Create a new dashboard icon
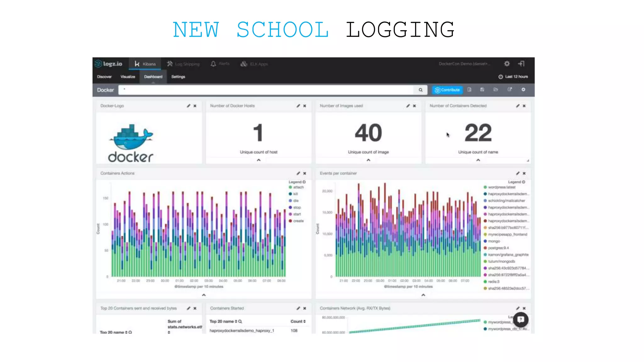This screenshot has height=362, width=644. tap(469, 90)
